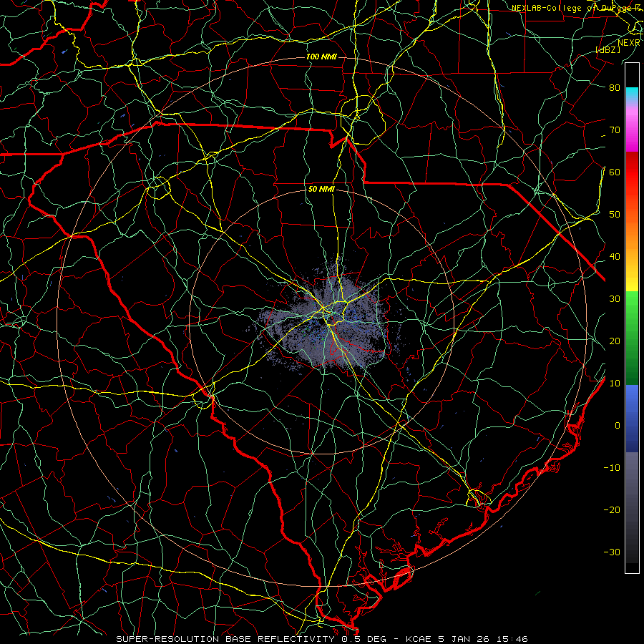Screen dimensions: 644x644
Task: Pick the green segment of the color bar
Action: tap(632, 338)
